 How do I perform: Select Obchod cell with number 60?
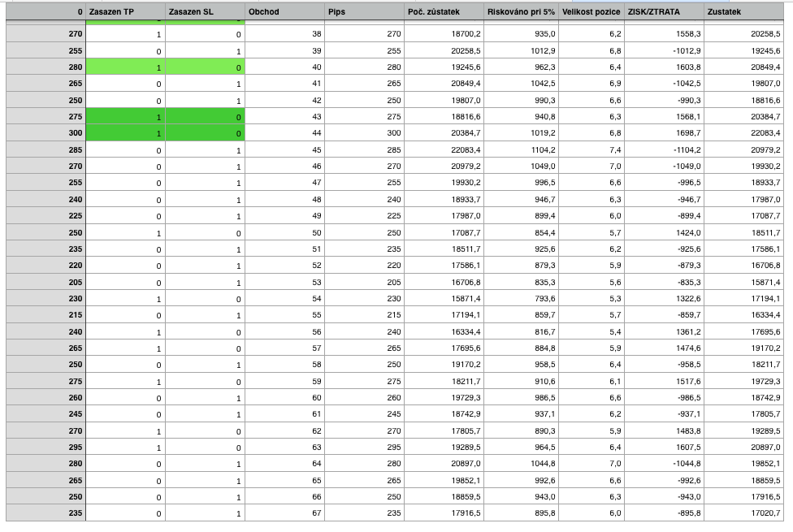(x=284, y=397)
